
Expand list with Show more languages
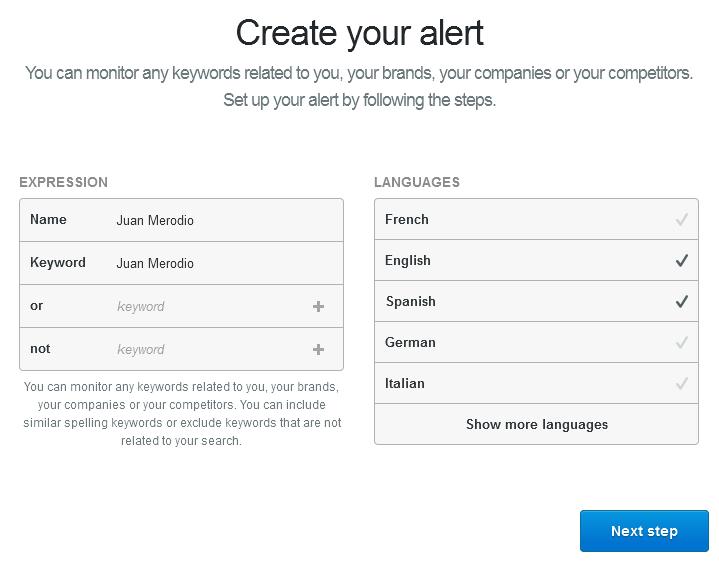coord(536,425)
